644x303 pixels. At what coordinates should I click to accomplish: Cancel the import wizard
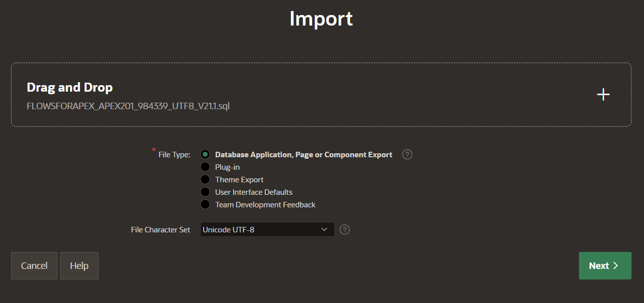tap(34, 265)
